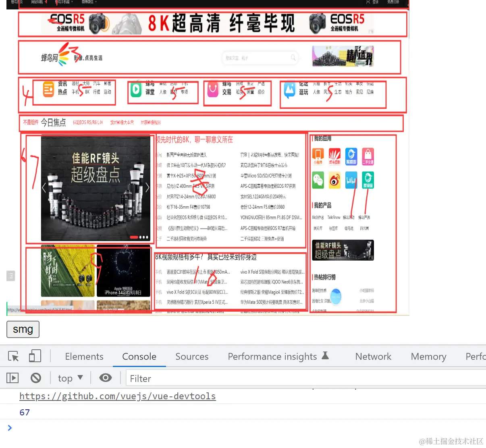Click the TalkShow product link
Image resolution: width=486 pixels, height=448 pixels.
[x=334, y=218]
